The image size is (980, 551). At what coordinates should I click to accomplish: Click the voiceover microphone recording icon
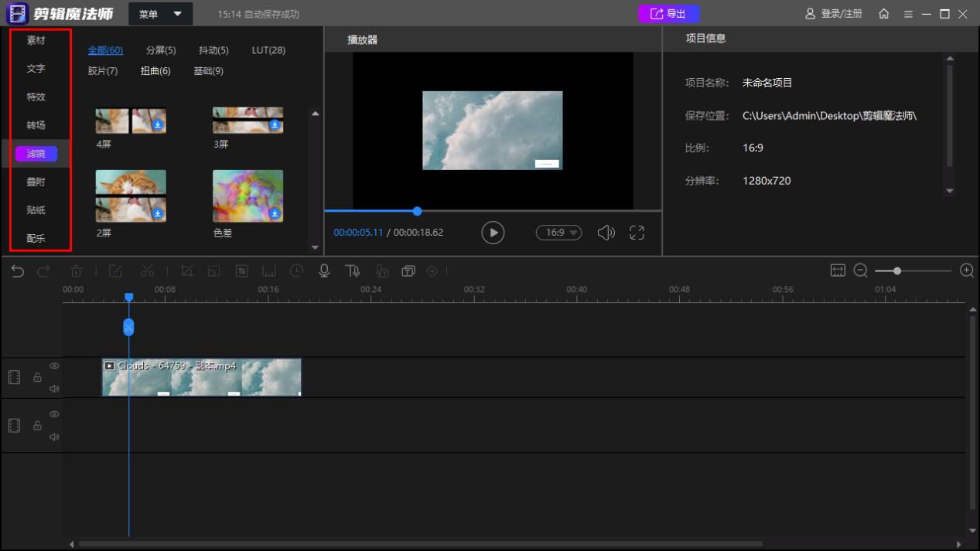(x=323, y=270)
